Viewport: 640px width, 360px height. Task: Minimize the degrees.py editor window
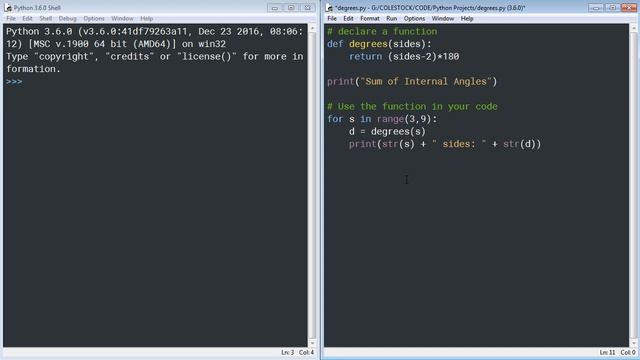click(596, 7)
